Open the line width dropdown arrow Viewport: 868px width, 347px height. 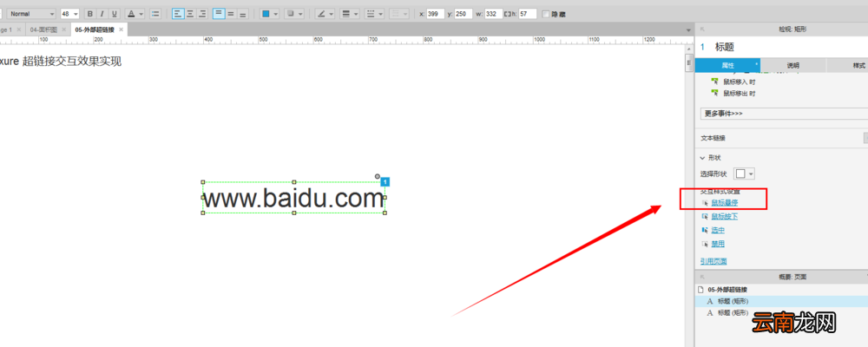click(x=356, y=14)
